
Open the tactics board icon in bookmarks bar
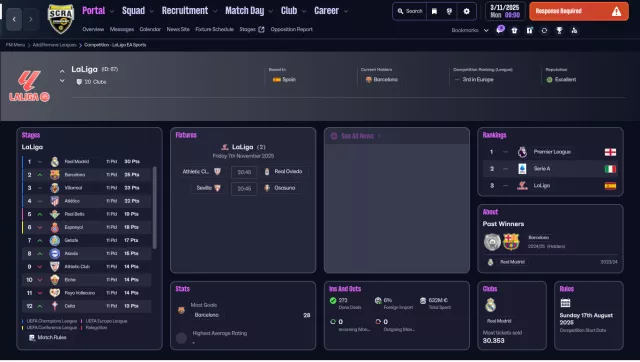click(x=529, y=30)
